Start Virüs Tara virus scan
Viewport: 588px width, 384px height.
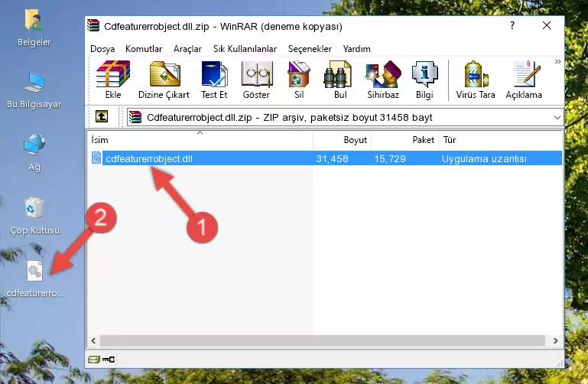[476, 80]
